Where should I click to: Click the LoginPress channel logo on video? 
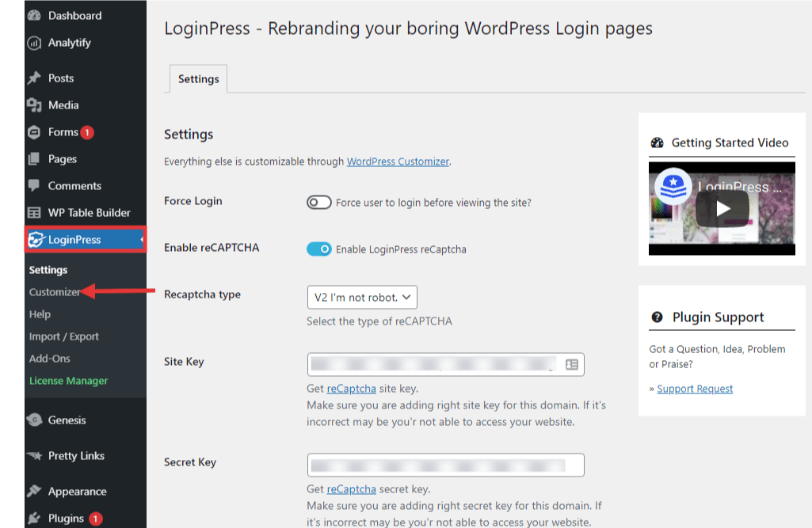pyautogui.click(x=673, y=186)
